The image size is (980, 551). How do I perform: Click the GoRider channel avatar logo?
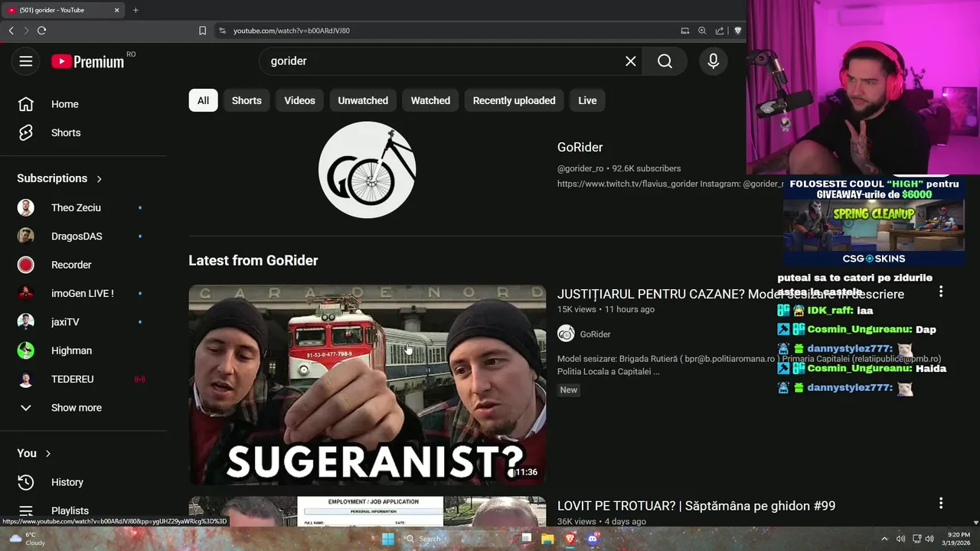tap(367, 170)
